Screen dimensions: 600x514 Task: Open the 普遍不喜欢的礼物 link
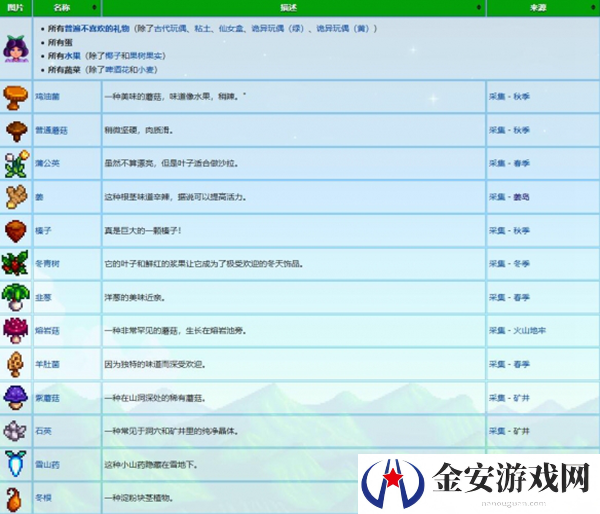coord(97,29)
